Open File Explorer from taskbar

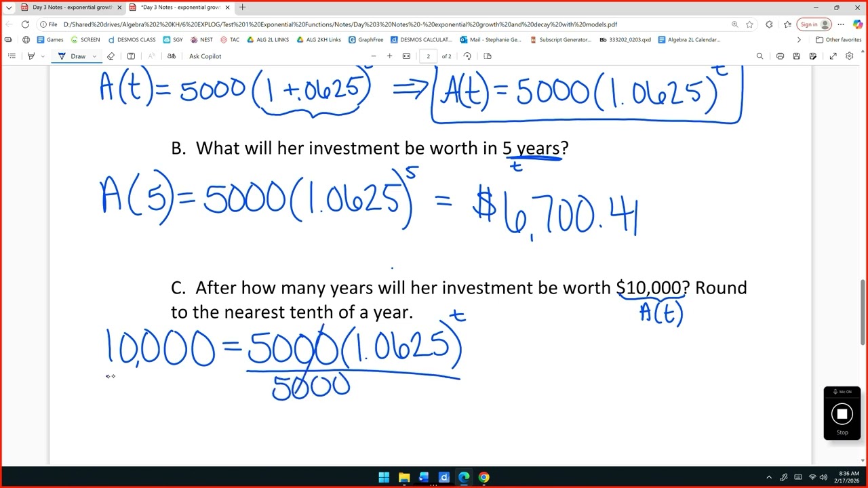(x=404, y=477)
